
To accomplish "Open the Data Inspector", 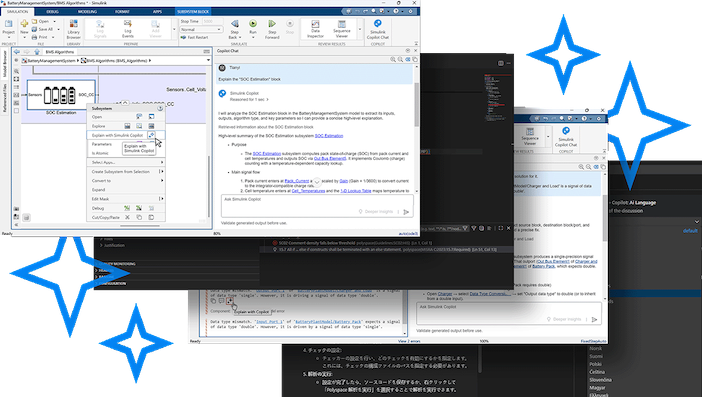I will 315,29.
